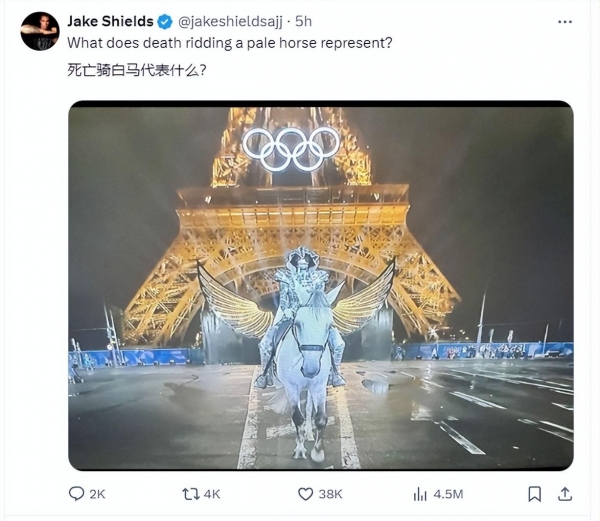600x521 pixels.
Task: Like the post with heart icon
Action: click(305, 494)
